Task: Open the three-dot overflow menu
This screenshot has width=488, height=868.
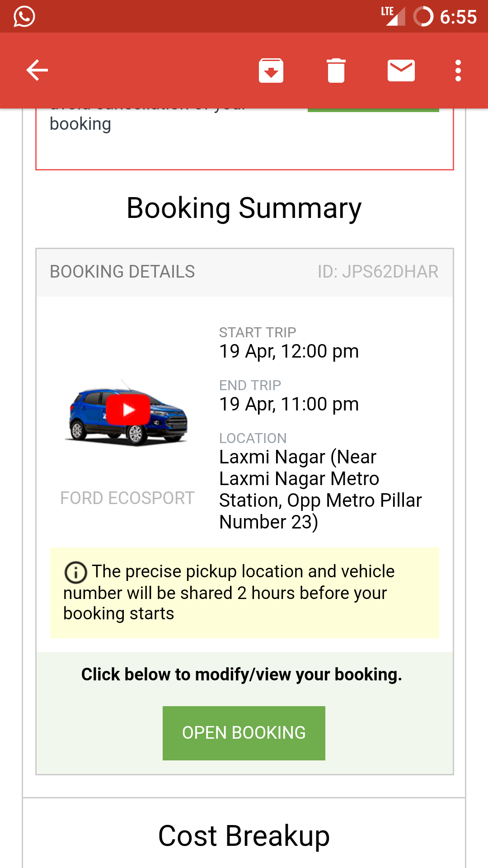Action: pyautogui.click(x=458, y=71)
